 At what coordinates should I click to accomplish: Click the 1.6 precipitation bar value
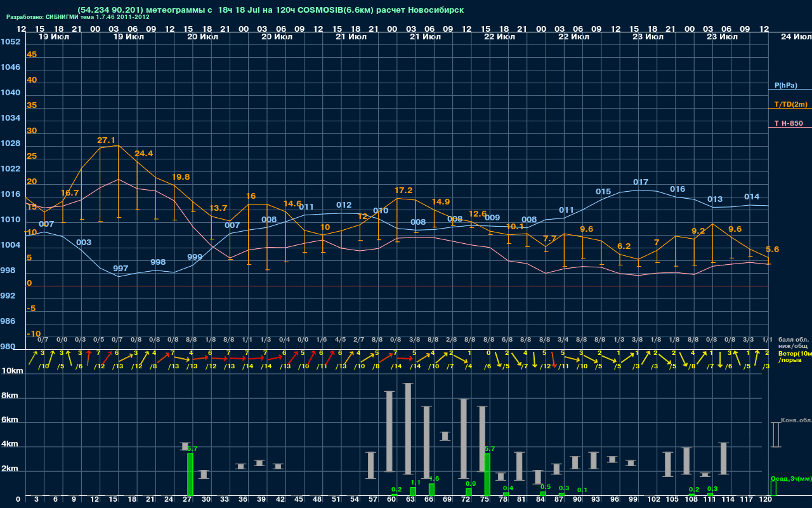(434, 479)
